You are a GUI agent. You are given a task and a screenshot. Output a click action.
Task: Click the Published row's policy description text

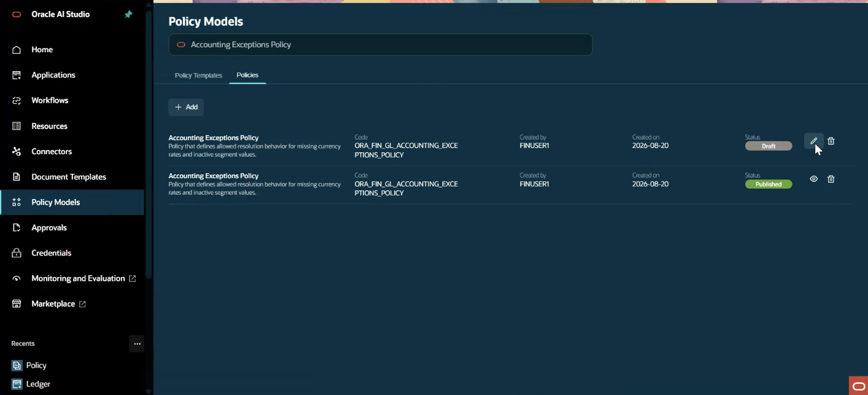[255, 189]
